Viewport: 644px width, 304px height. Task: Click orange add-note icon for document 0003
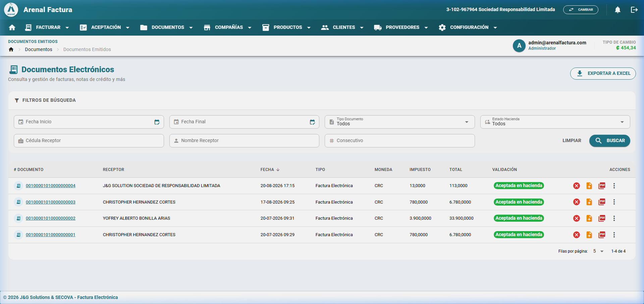pos(589,202)
